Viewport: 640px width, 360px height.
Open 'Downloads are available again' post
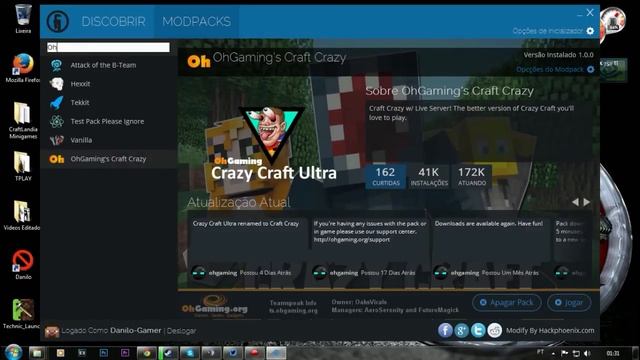489,224
